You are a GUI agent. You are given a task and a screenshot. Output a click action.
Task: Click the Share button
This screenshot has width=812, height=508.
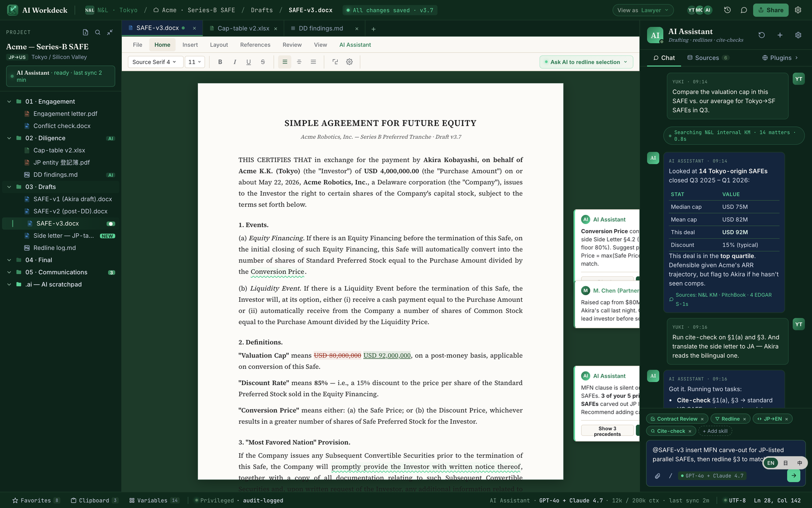[771, 10]
